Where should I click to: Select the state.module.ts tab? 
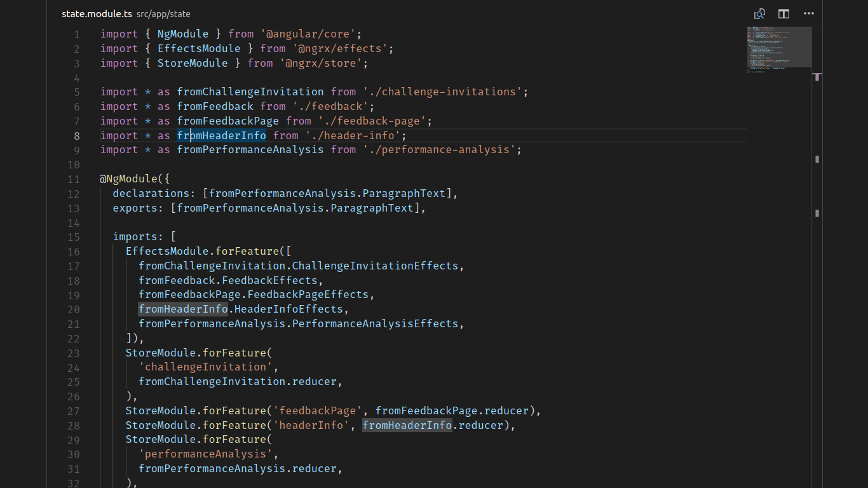click(97, 13)
